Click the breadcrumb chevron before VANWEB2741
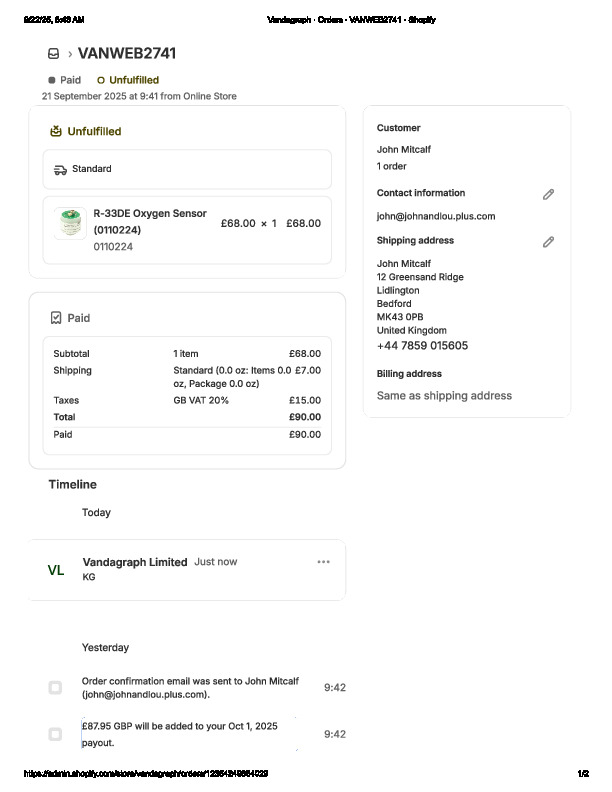The image size is (612, 792). (70, 54)
